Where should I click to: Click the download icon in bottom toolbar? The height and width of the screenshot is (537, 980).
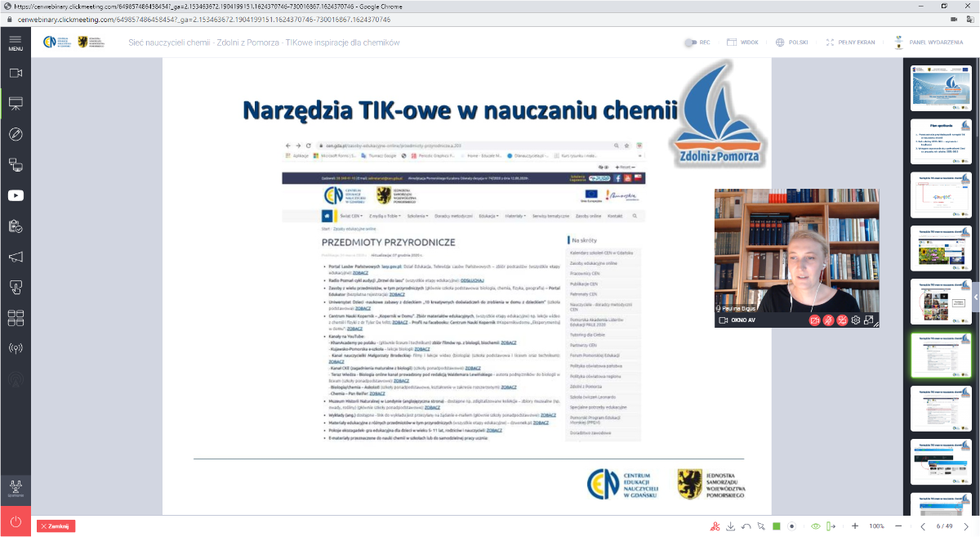(x=730, y=526)
